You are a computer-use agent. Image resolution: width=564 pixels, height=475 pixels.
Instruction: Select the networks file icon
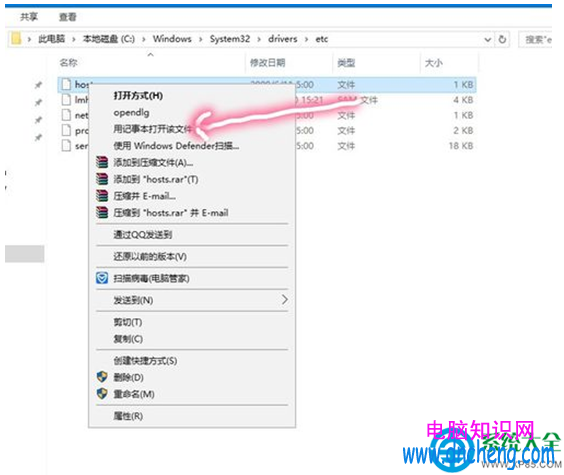pos(66,115)
